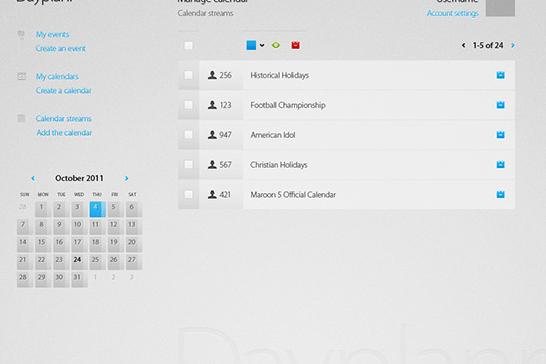The image size is (546, 364).
Task: Check the Maroon 5 Official Calendar checkbox
Action: (188, 194)
